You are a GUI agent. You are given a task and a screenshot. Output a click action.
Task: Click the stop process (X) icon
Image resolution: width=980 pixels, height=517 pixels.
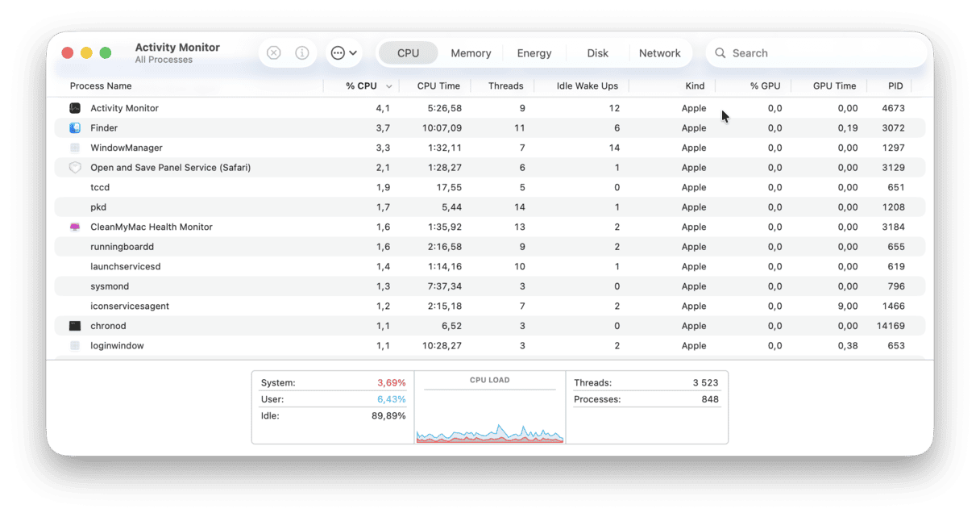coord(273,52)
